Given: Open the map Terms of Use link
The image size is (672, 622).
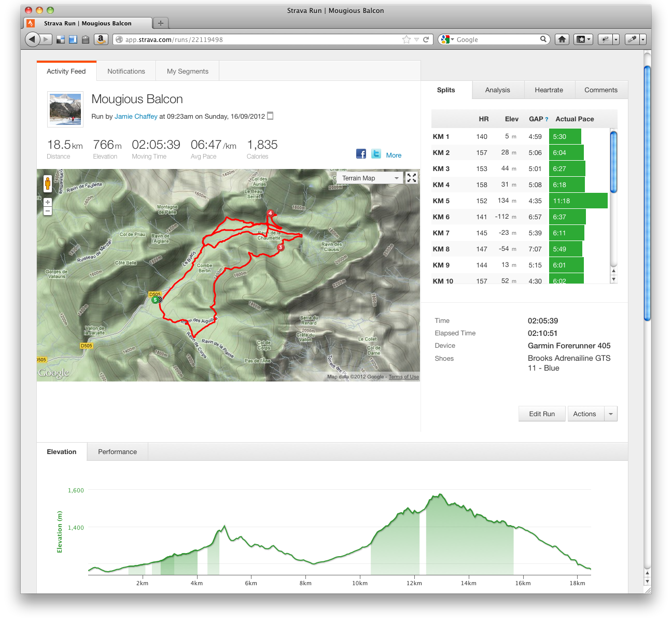Looking at the screenshot, I should 403,377.
